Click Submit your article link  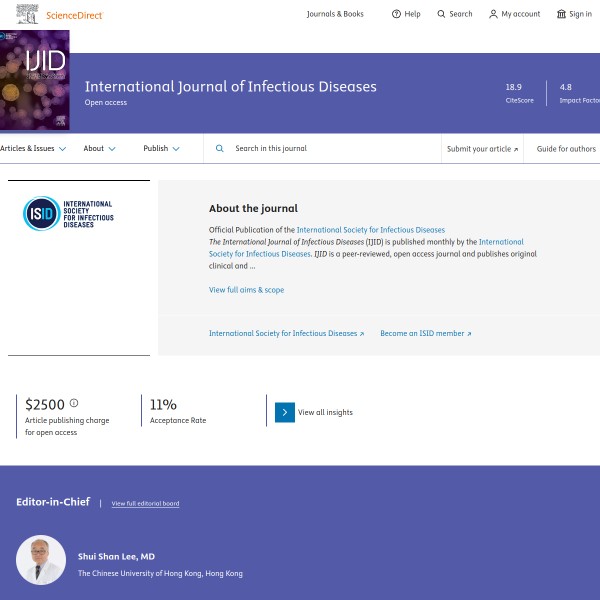click(x=482, y=148)
